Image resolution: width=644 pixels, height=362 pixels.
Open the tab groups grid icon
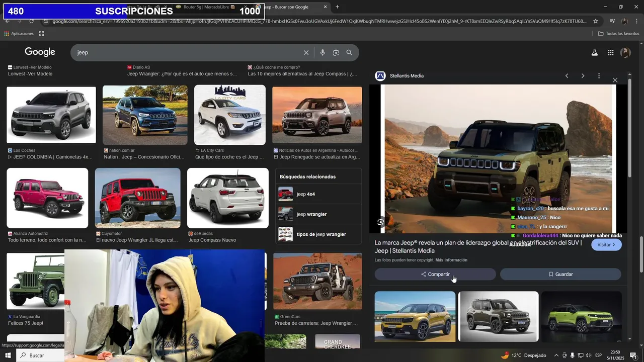(x=42, y=34)
